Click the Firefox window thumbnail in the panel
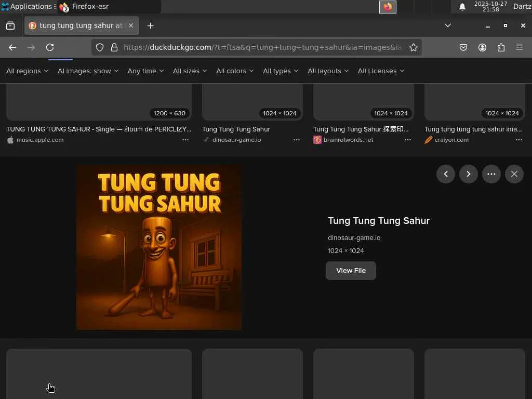 coord(388,7)
